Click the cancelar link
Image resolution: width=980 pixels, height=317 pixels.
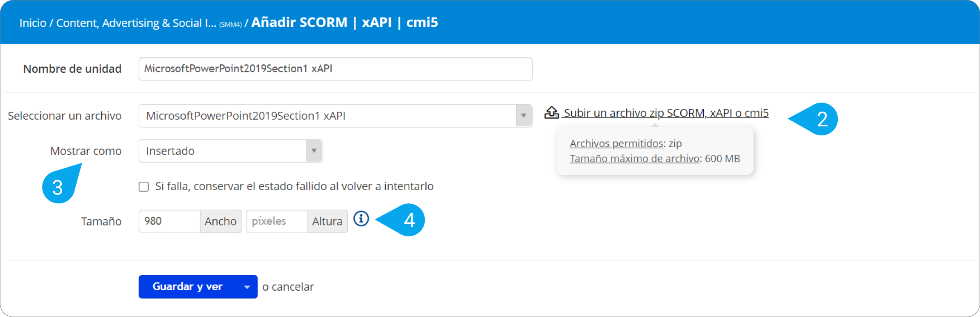pyautogui.click(x=292, y=287)
